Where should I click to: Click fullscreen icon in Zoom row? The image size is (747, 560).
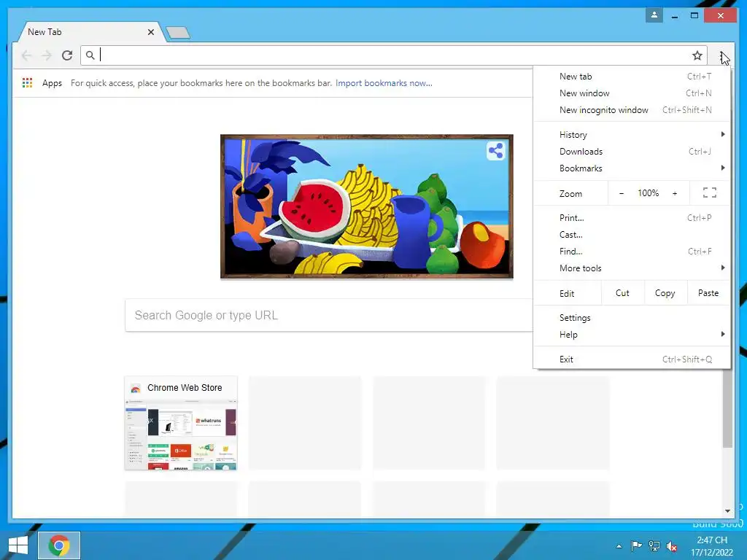pyautogui.click(x=709, y=192)
